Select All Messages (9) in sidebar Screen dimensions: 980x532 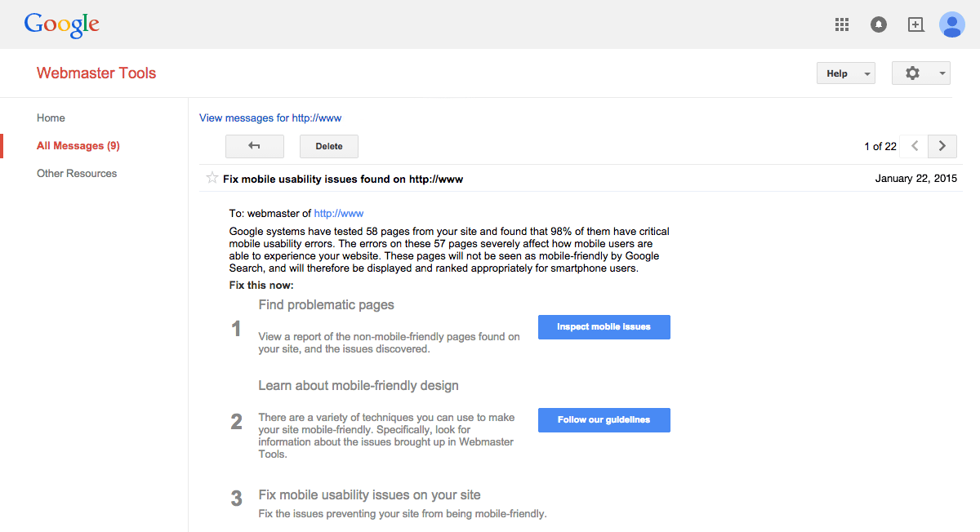[x=78, y=146]
